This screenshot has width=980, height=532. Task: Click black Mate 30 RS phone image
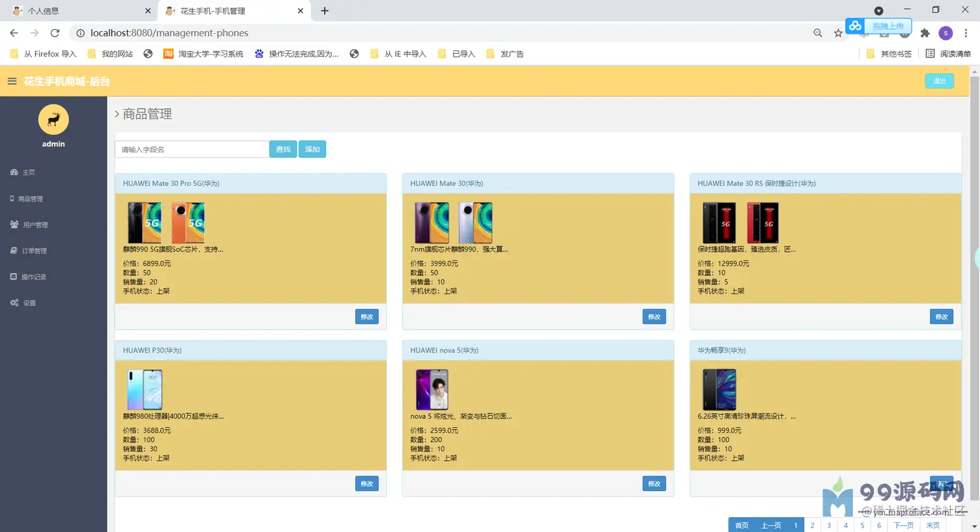pyautogui.click(x=719, y=222)
